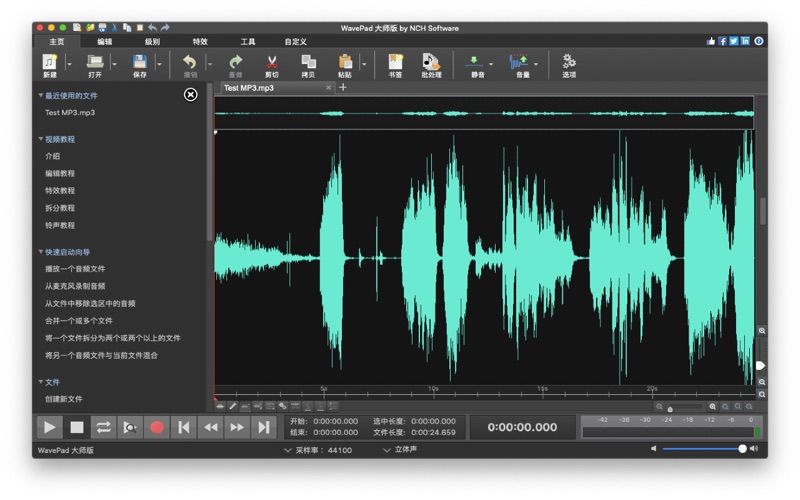Toggle the loop playback button

click(103, 427)
